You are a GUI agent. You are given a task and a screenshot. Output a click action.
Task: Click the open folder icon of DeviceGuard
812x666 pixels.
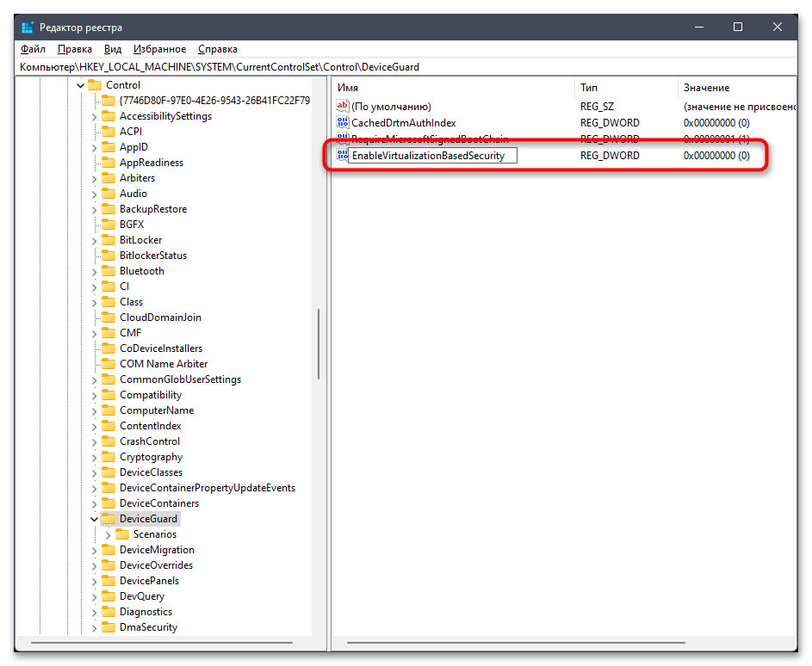pyautogui.click(x=108, y=519)
